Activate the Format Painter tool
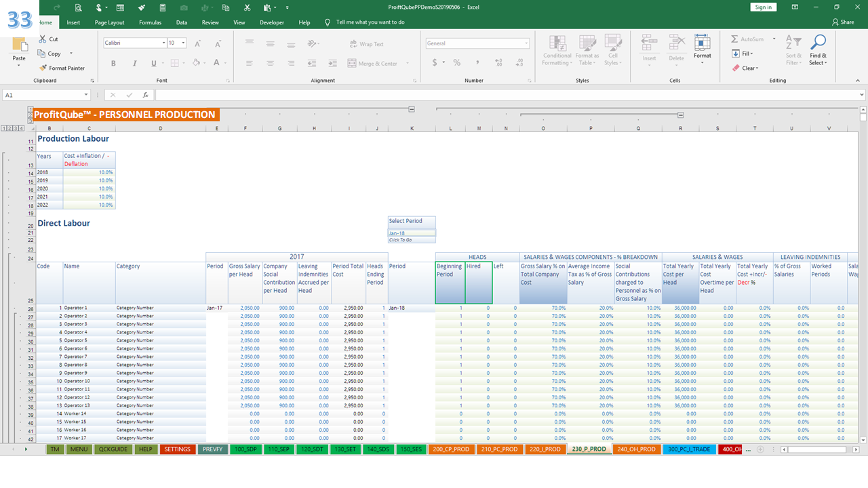Image resolution: width=868 pixels, height=488 pixels. (62, 68)
